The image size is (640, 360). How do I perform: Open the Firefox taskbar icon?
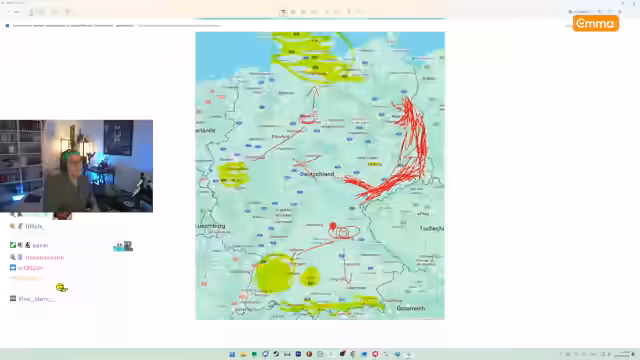(x=309, y=354)
